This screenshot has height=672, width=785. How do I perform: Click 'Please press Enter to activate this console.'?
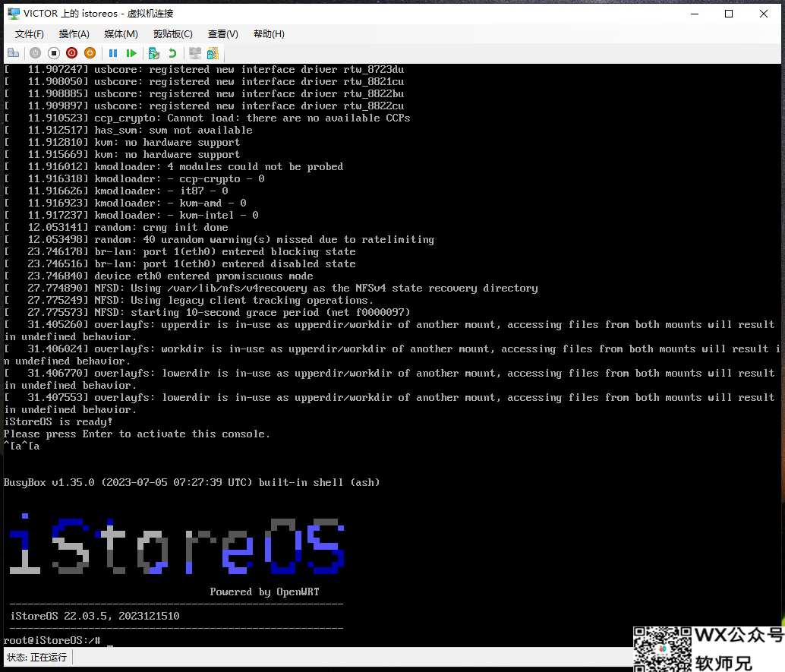(x=137, y=434)
